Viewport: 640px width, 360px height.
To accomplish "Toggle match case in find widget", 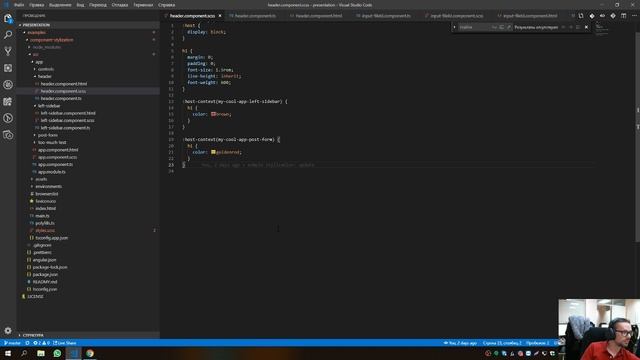I will point(494,27).
